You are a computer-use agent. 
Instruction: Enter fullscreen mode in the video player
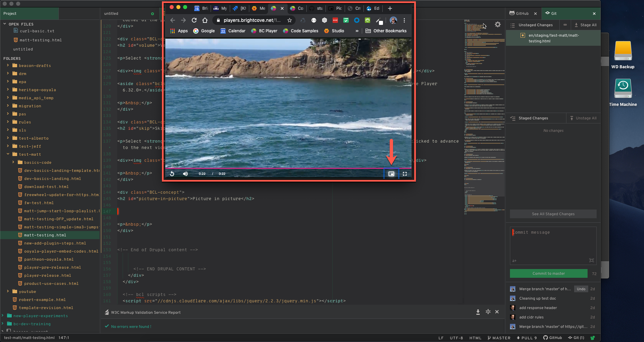point(405,174)
